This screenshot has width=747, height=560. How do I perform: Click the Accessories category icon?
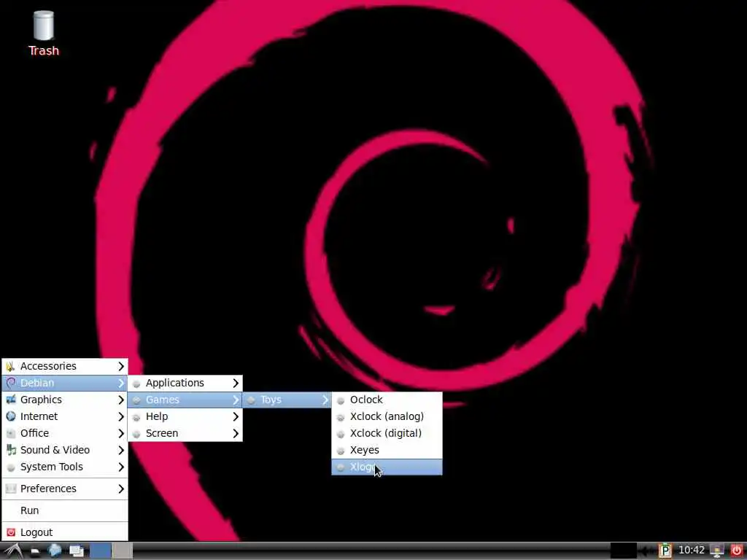click(10, 366)
